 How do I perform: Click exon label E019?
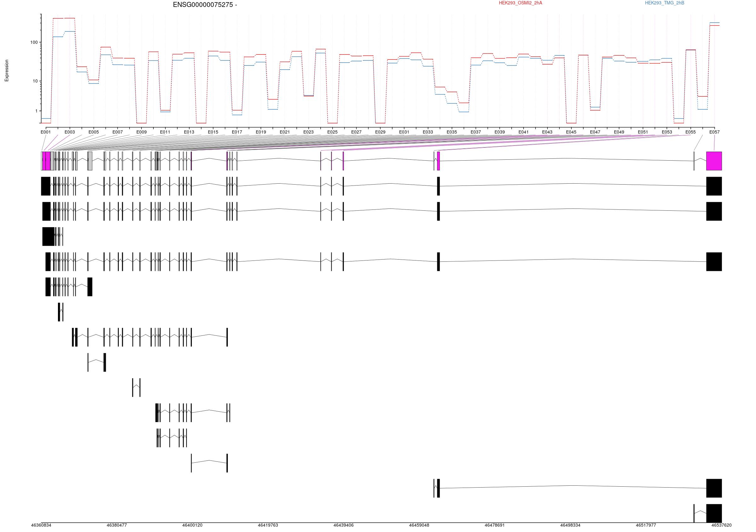[x=261, y=132]
